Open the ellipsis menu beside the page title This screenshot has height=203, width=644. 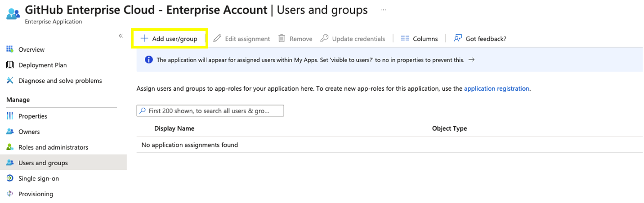(383, 9)
